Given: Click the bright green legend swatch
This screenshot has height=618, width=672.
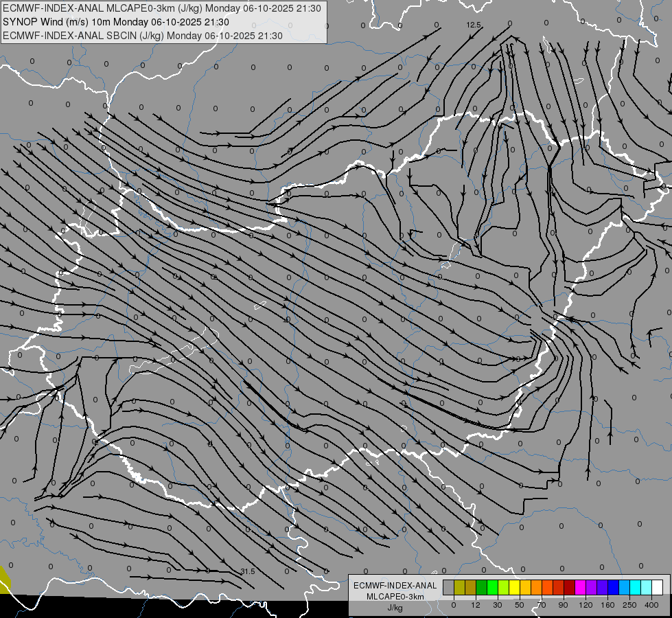Looking at the screenshot, I should pos(492,587).
